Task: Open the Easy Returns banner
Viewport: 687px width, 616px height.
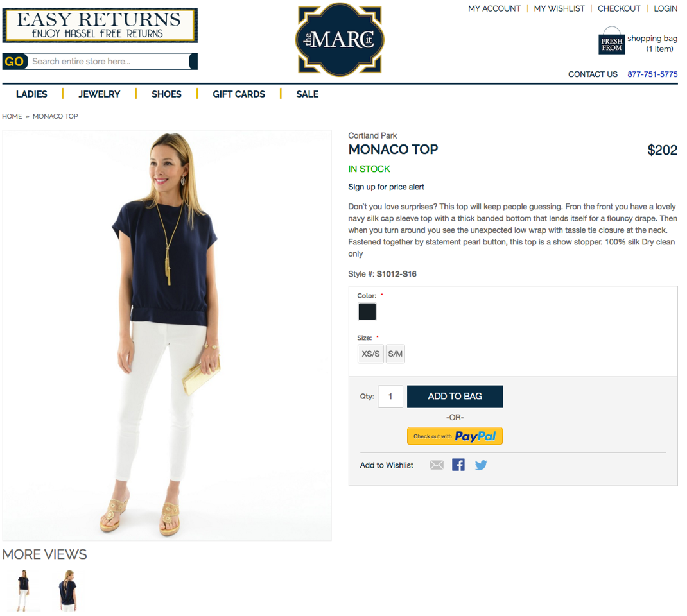Action: pos(100,26)
